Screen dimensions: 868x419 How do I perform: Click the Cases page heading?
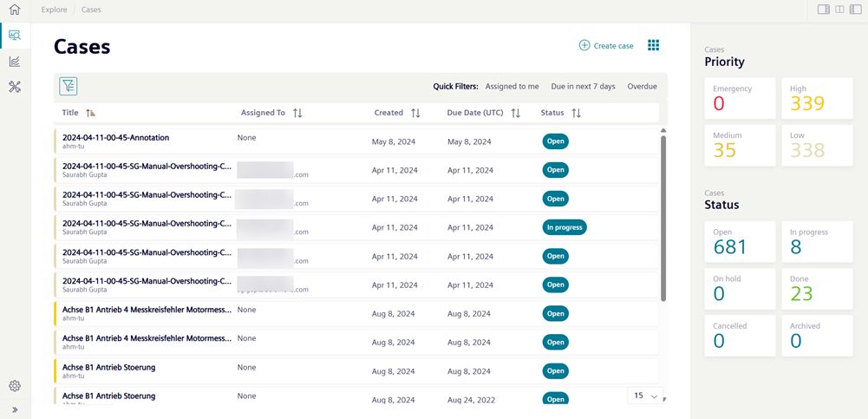tap(82, 47)
